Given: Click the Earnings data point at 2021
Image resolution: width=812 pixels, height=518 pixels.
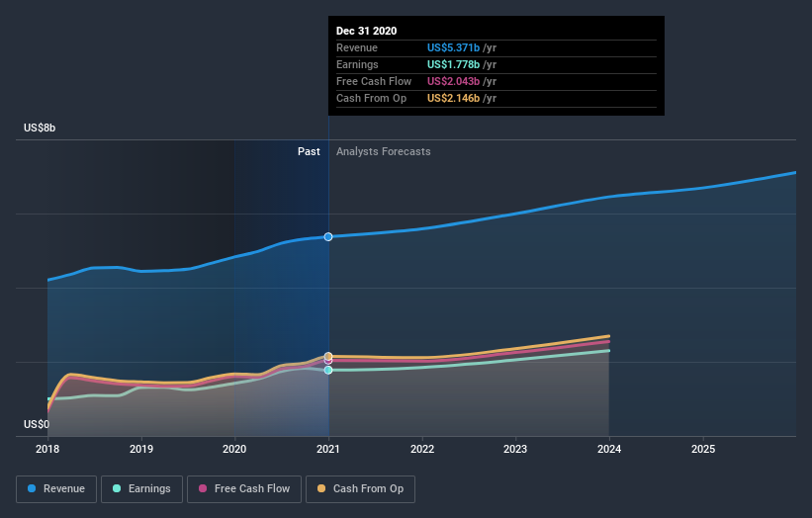Looking at the screenshot, I should (328, 370).
